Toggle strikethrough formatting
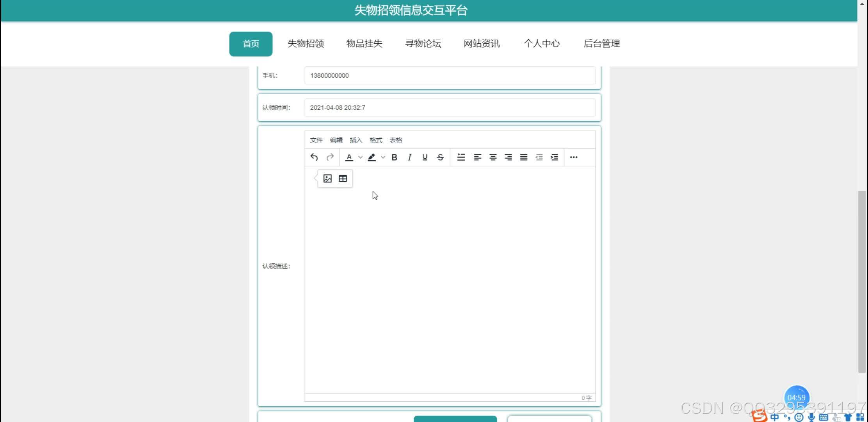The image size is (868, 422). [x=440, y=157]
